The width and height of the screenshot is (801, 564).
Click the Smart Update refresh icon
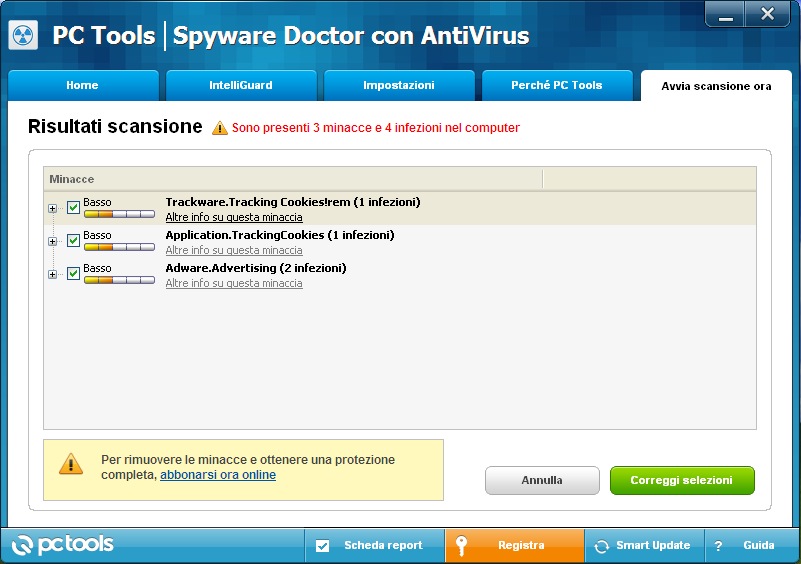pyautogui.click(x=601, y=546)
